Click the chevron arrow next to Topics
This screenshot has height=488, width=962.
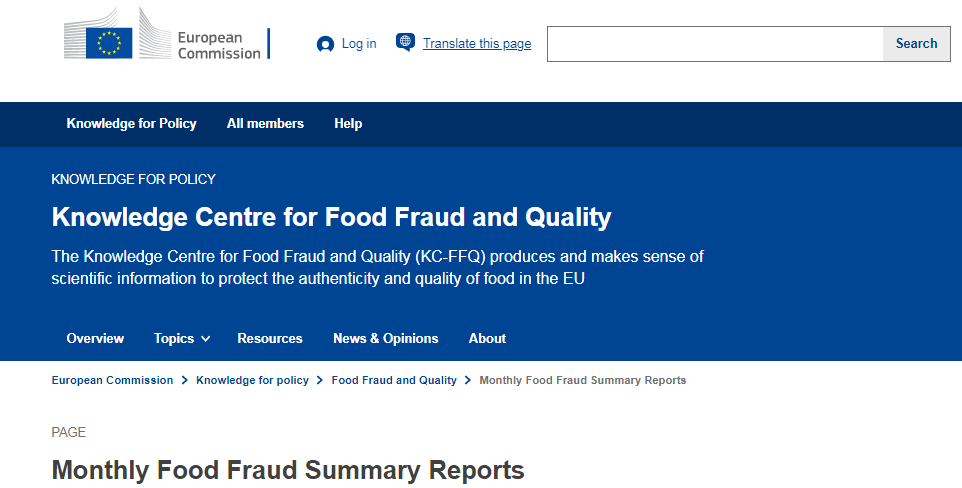coord(206,339)
